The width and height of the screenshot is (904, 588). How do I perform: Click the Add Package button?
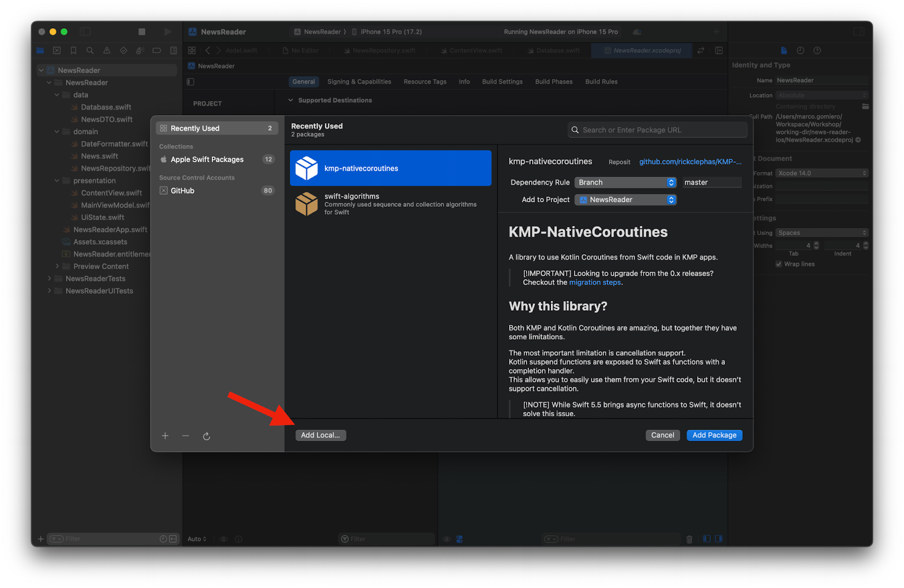(714, 435)
